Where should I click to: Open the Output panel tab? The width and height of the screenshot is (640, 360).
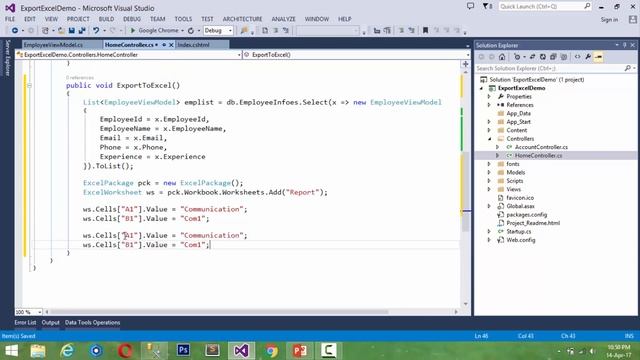tap(51, 322)
